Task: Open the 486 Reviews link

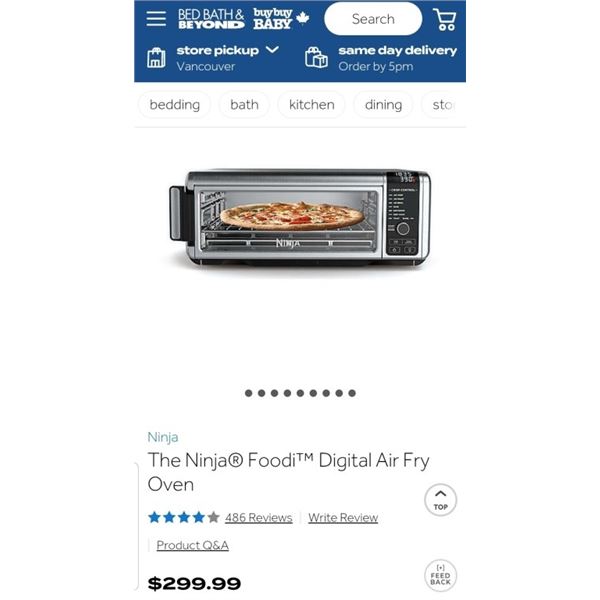Action: click(259, 517)
